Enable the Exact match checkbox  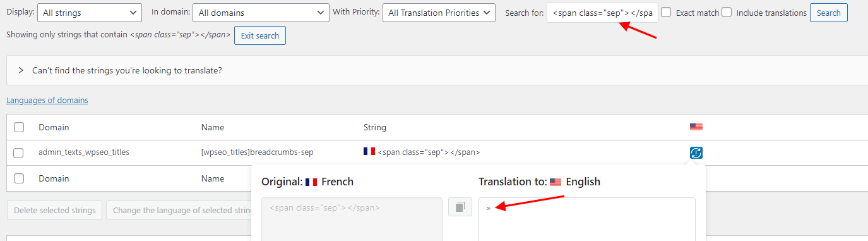coord(666,12)
